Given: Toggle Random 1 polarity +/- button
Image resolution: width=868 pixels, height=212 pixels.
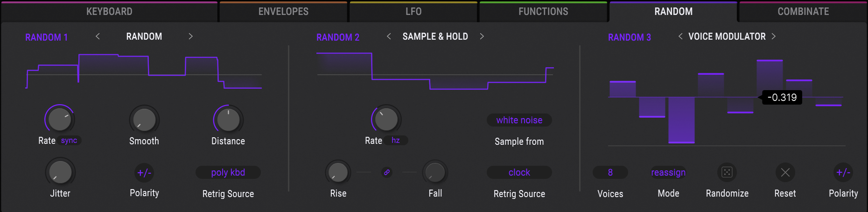Looking at the screenshot, I should tap(144, 173).
